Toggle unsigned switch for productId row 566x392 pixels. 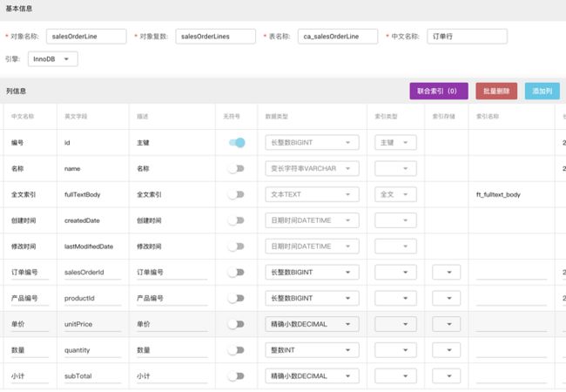237,299
